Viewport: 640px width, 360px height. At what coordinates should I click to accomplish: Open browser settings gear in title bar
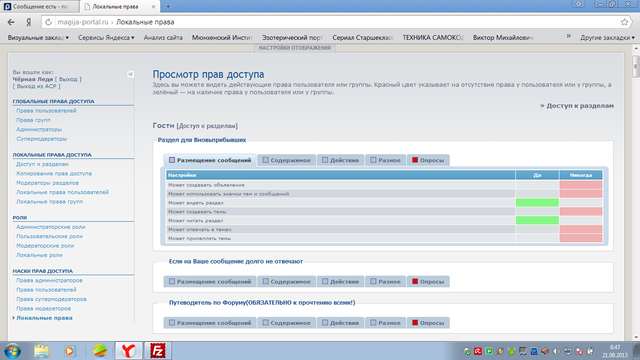(x=578, y=4)
